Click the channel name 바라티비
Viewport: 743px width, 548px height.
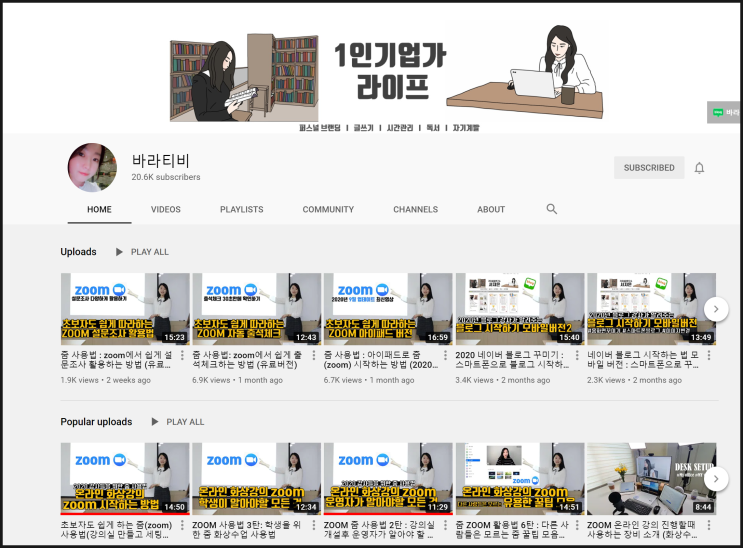161,161
